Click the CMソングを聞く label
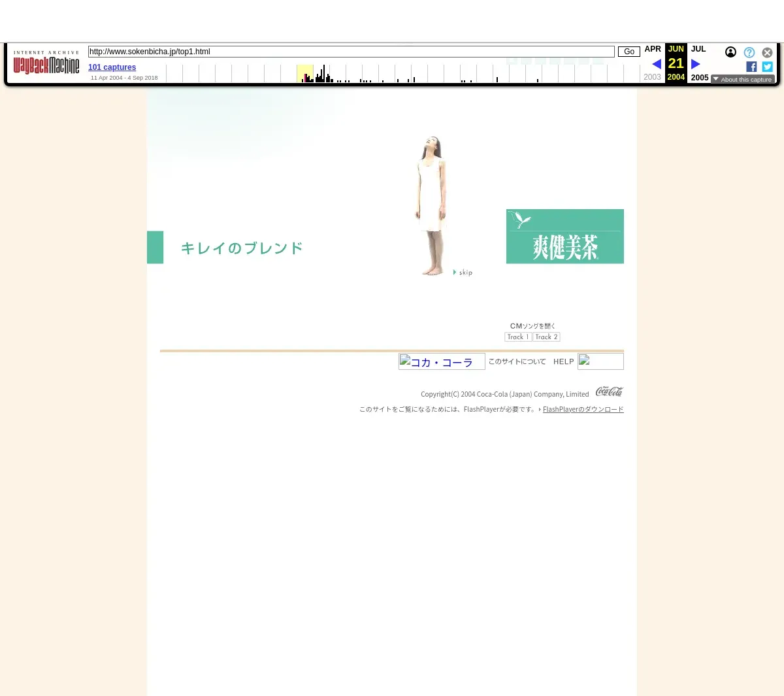Screen dimensions: 784x696 click(532, 326)
